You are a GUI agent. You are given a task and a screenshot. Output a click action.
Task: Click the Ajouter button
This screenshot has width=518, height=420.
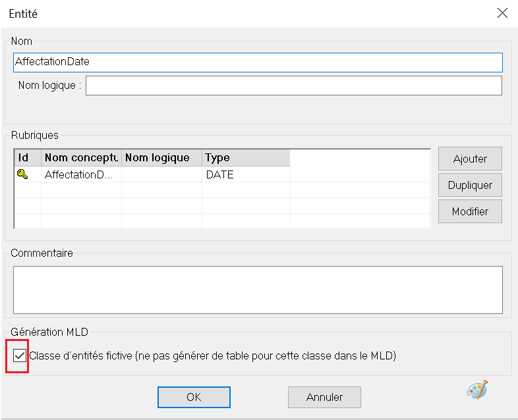470,159
